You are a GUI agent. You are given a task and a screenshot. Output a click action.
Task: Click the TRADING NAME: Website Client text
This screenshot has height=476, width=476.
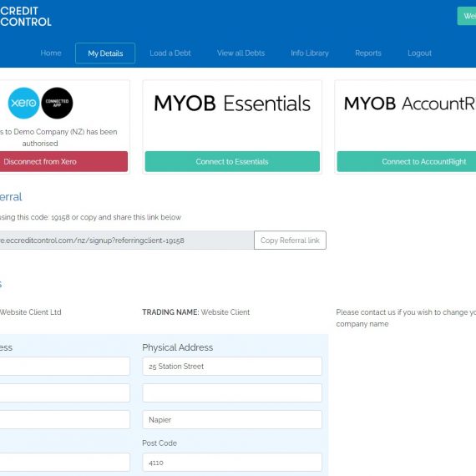point(195,312)
